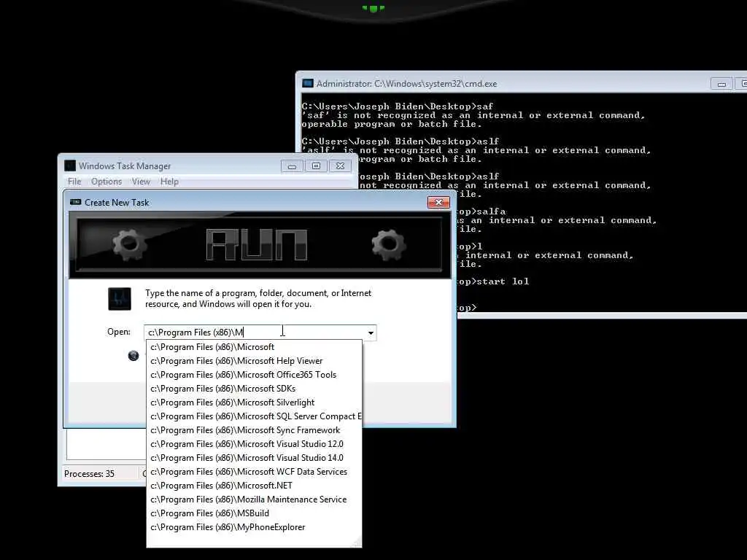
Task: Click the Task Manager title bar icon
Action: coord(70,166)
